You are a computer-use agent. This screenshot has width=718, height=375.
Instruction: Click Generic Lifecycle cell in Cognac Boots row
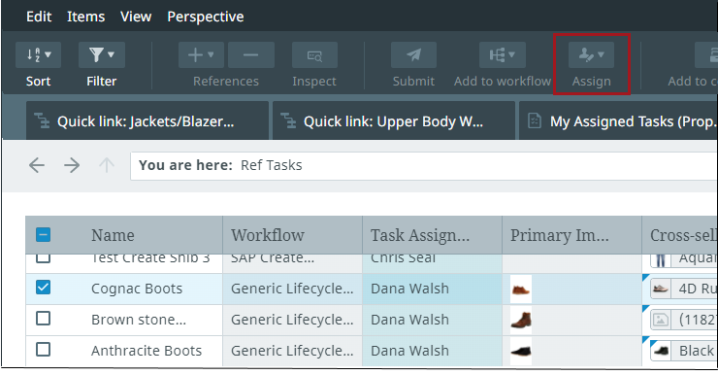[292, 288]
